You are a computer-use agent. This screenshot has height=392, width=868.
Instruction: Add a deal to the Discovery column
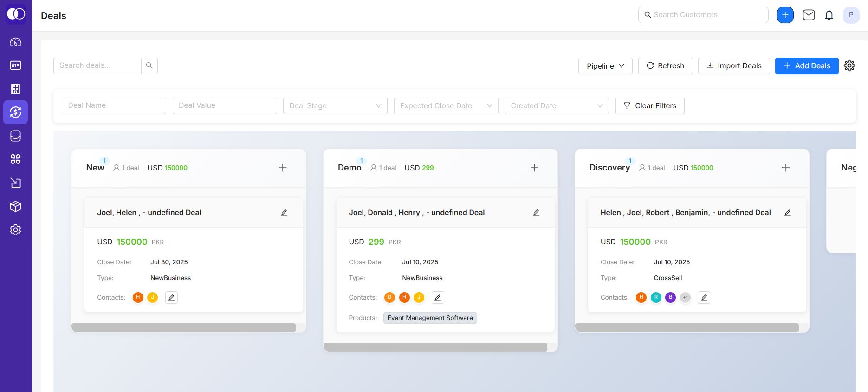coord(786,168)
